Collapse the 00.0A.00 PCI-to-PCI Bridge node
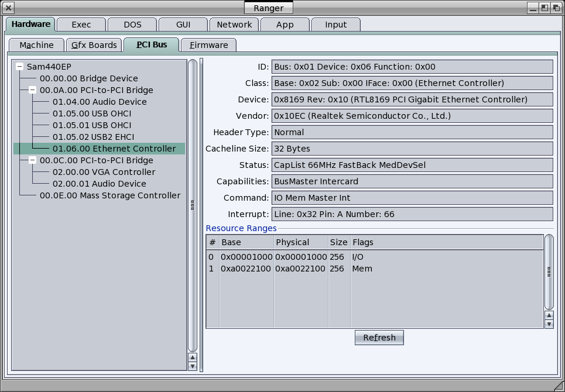The height and width of the screenshot is (392, 565). (33, 90)
